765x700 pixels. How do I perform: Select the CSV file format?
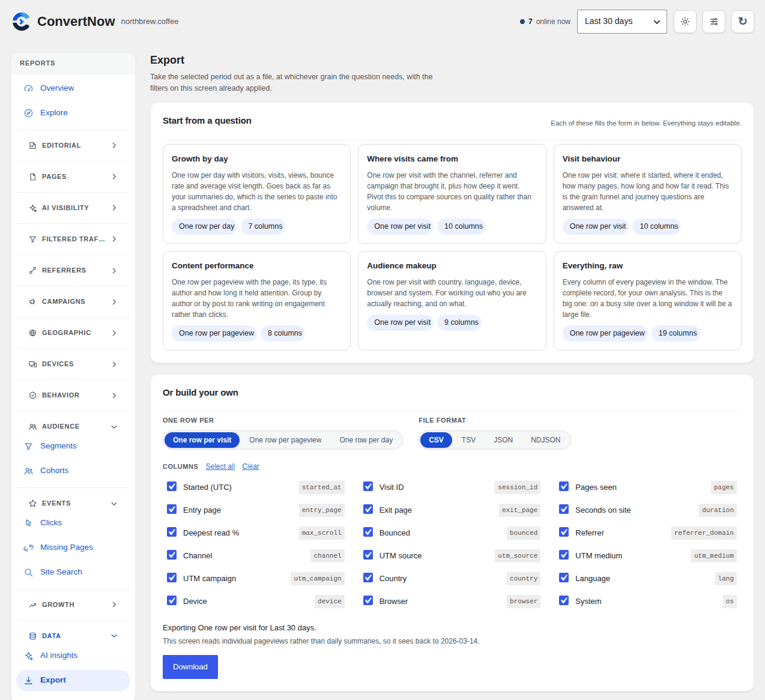point(437,440)
